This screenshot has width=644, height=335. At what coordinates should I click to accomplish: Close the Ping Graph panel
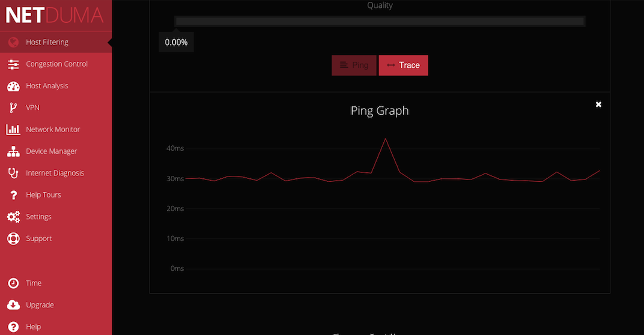[598, 104]
